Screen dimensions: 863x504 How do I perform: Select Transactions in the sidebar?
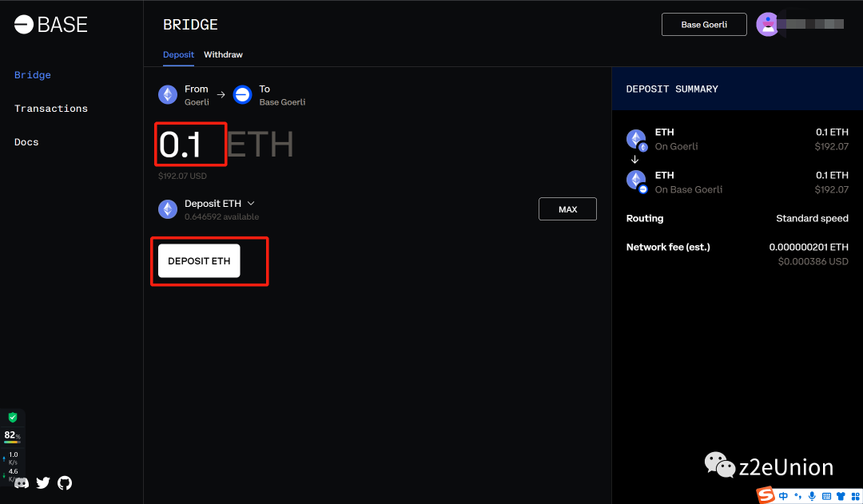pos(50,108)
